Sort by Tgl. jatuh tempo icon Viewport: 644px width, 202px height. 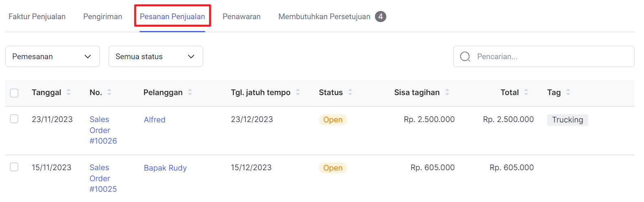coord(298,93)
